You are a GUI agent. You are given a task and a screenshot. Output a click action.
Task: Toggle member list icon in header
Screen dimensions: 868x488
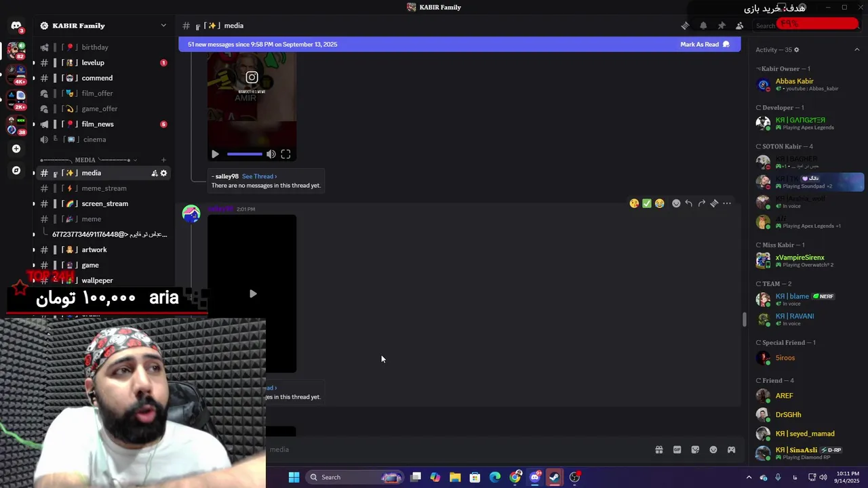point(739,26)
